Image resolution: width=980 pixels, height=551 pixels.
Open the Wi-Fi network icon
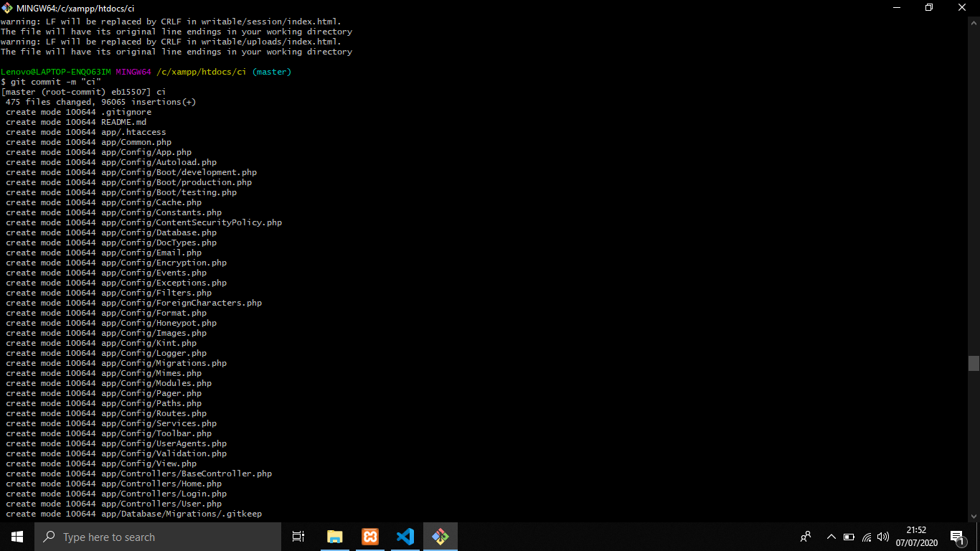867,537
